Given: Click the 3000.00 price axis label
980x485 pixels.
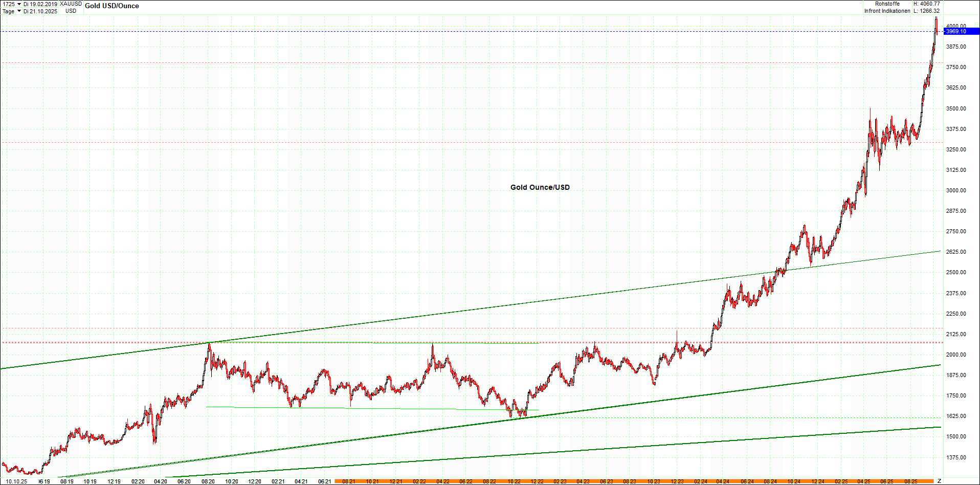Looking at the screenshot, I should [x=956, y=190].
